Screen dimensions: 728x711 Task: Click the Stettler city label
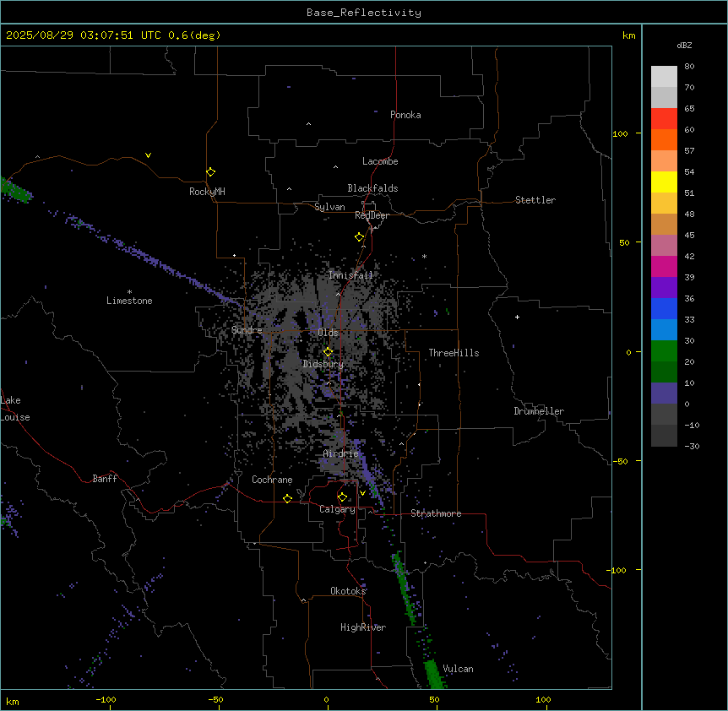(535, 200)
